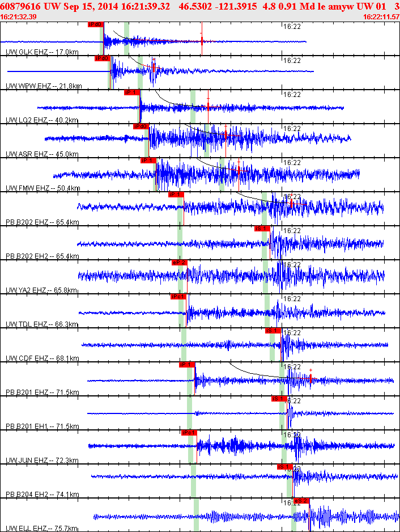Select station label PB B204 EH2 -- 74.1km

pyautogui.click(x=42, y=495)
